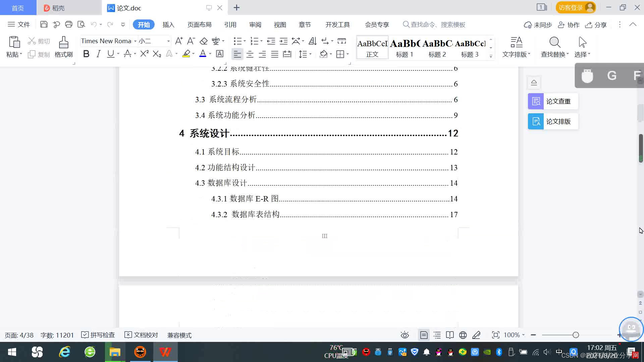Screen dimensions: 644x362
Task: Open the borders dropdown arrow
Action: [347, 54]
